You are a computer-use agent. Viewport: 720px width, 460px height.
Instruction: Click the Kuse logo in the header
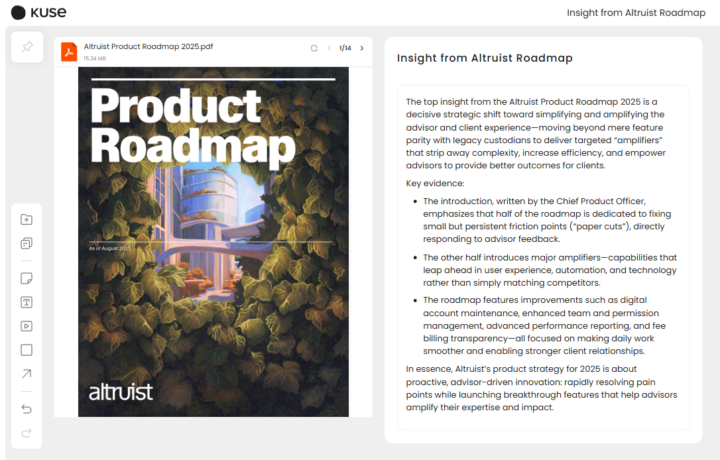click(x=39, y=12)
